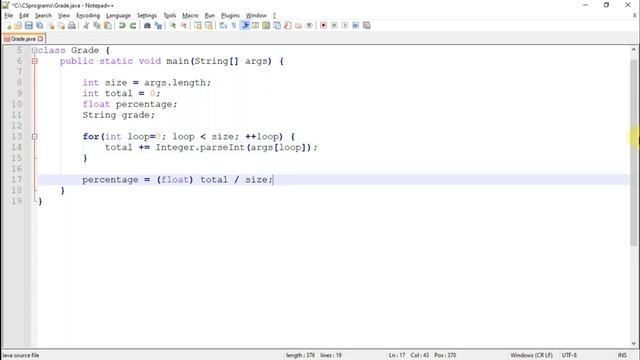Open the File menu
The height and width of the screenshot is (360, 640).
pyautogui.click(x=9, y=16)
